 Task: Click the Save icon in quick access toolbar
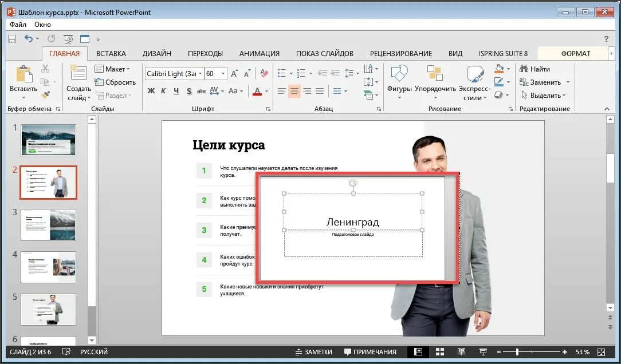click(12, 39)
